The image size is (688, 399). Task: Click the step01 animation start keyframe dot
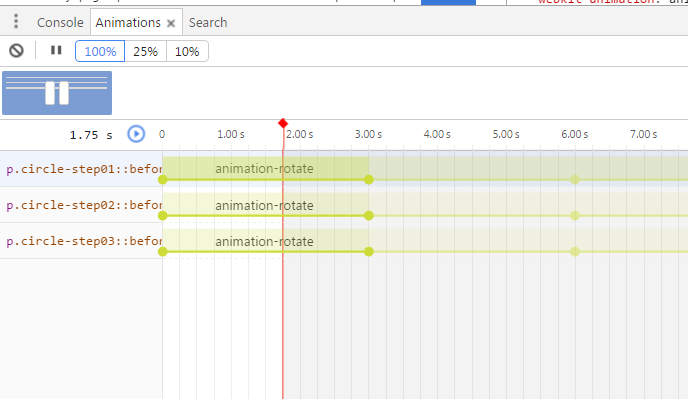163,180
